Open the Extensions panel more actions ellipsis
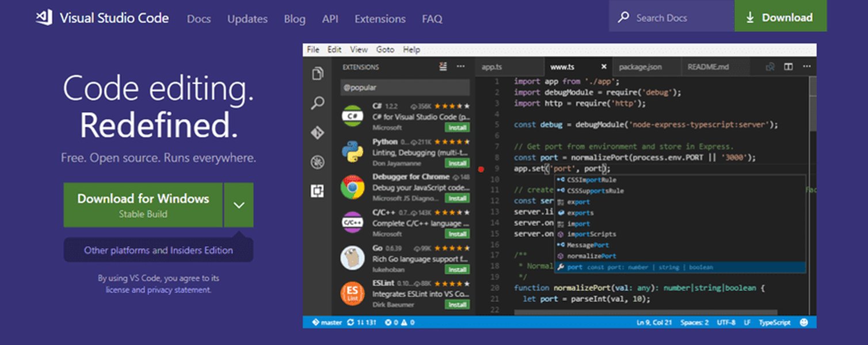Image resolution: width=868 pixels, height=345 pixels. pos(460,67)
